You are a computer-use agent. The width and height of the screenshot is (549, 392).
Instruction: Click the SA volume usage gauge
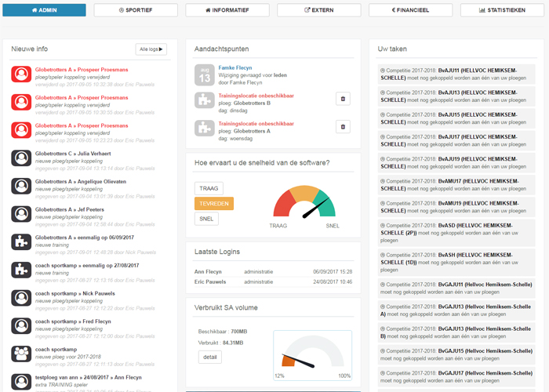coord(313,355)
